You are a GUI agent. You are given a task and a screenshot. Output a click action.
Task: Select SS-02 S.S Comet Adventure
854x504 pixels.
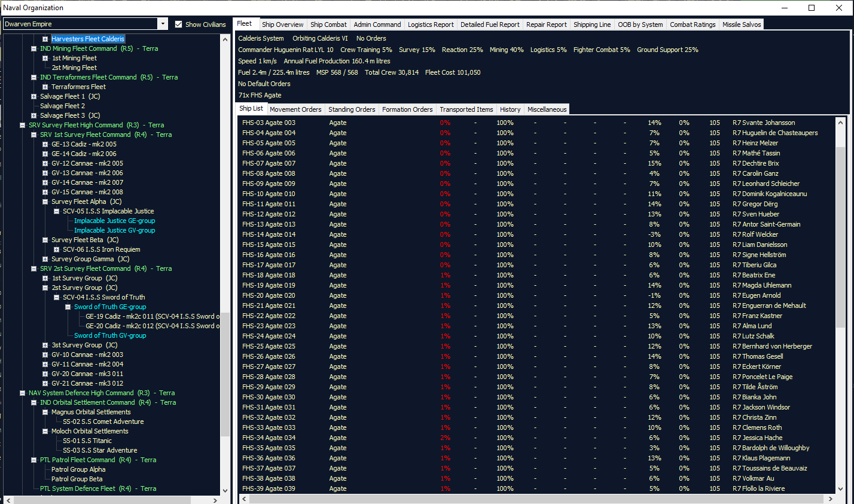(x=103, y=421)
